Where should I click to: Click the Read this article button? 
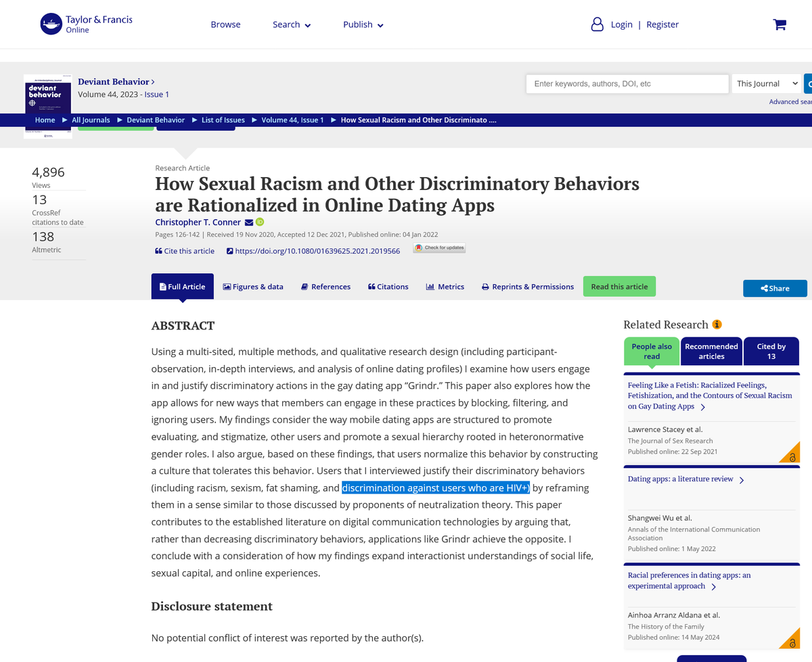tap(619, 287)
